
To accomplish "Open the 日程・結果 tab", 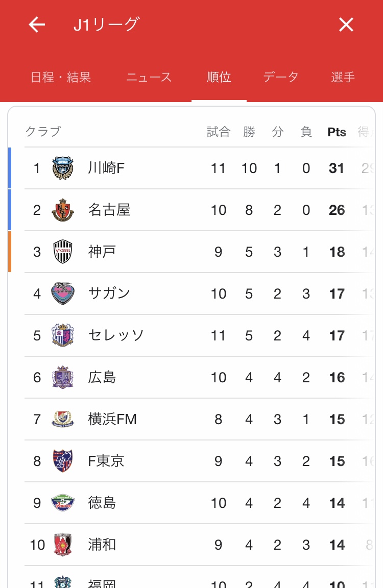I will point(61,77).
